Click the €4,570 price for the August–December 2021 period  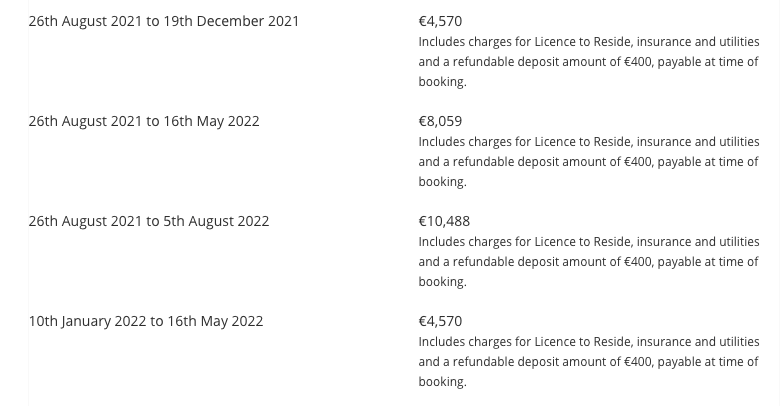tap(440, 21)
